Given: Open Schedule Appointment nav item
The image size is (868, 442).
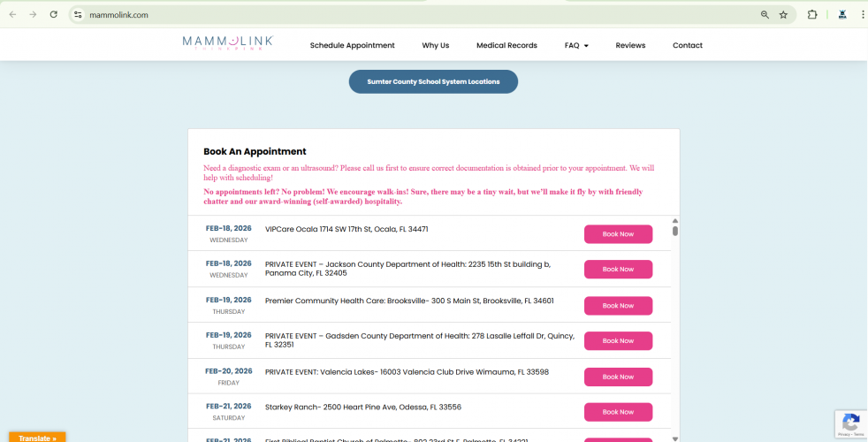Looking at the screenshot, I should click(x=352, y=45).
